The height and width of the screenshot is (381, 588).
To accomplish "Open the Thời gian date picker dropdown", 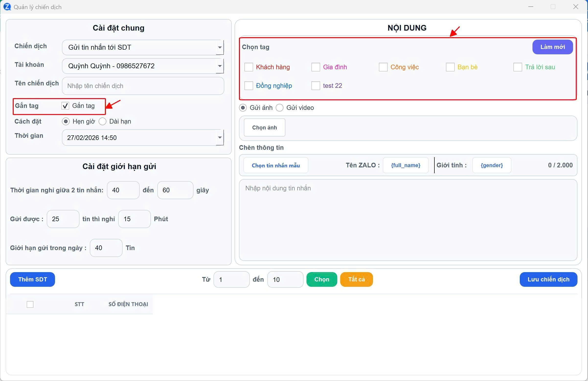I will (x=219, y=138).
